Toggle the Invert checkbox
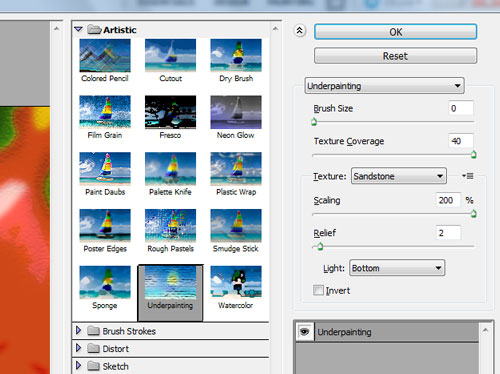Viewport: 500px width, 374px height. [318, 290]
